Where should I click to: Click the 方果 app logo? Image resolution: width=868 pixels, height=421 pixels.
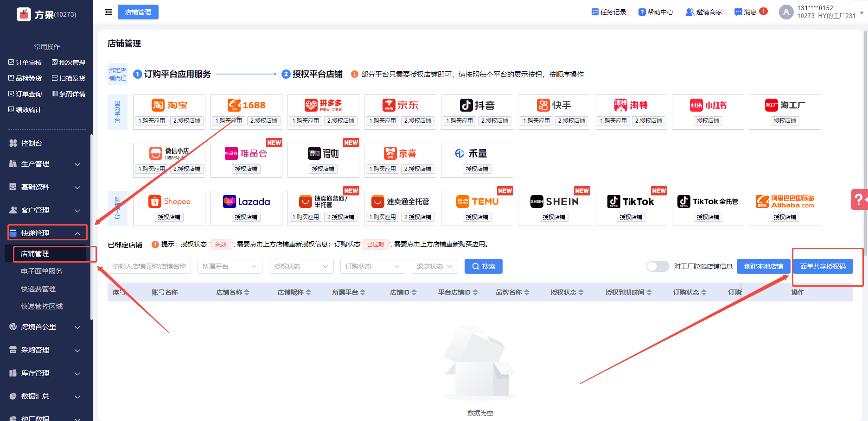[24, 14]
